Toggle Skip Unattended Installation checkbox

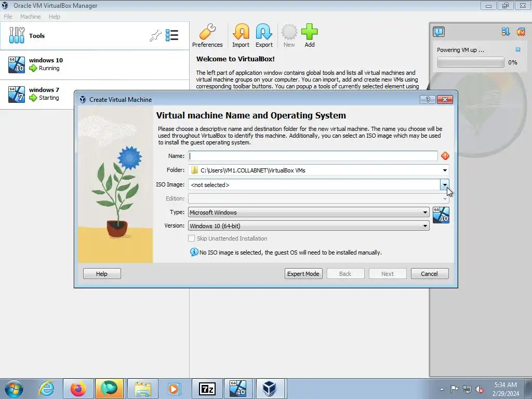click(191, 238)
